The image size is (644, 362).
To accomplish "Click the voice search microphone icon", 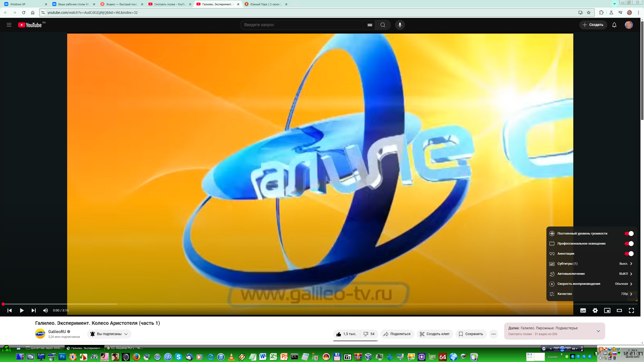I will (400, 25).
